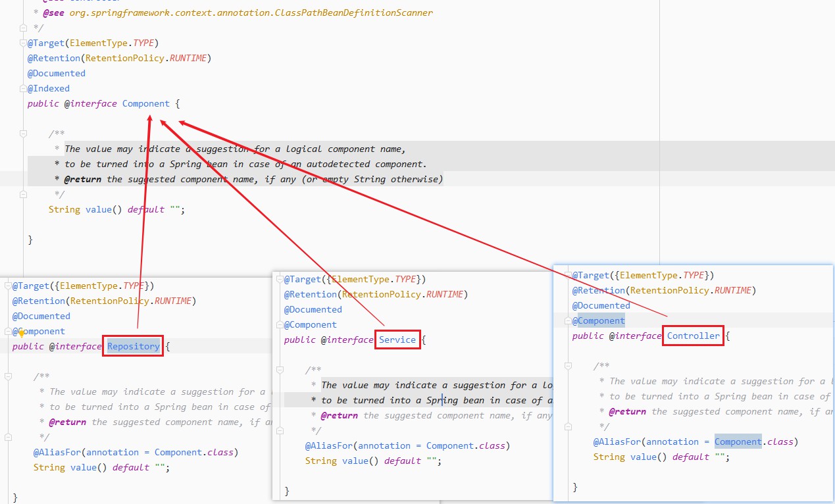Click the Service interface name
Screen dimensions: 835x504
pyautogui.click(x=397, y=340)
